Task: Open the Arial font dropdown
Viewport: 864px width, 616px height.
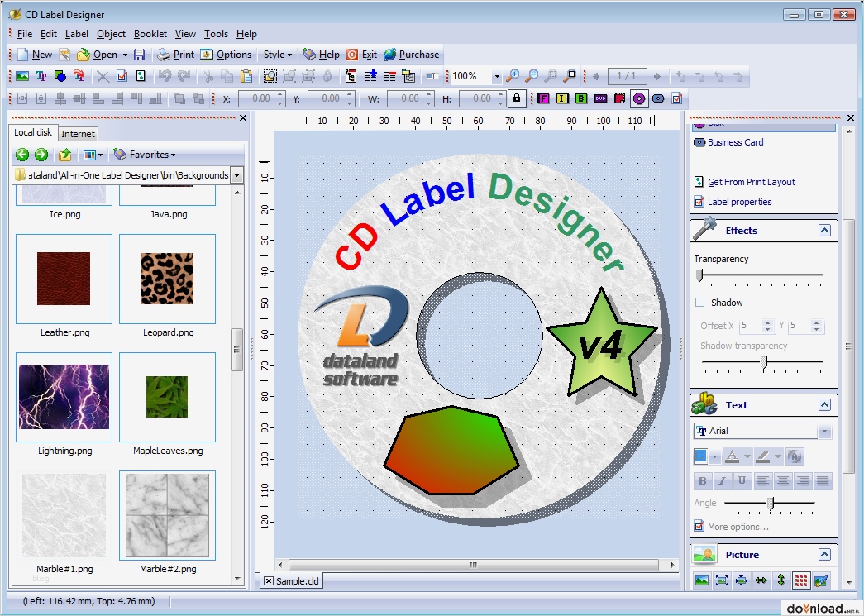Action: tap(824, 432)
